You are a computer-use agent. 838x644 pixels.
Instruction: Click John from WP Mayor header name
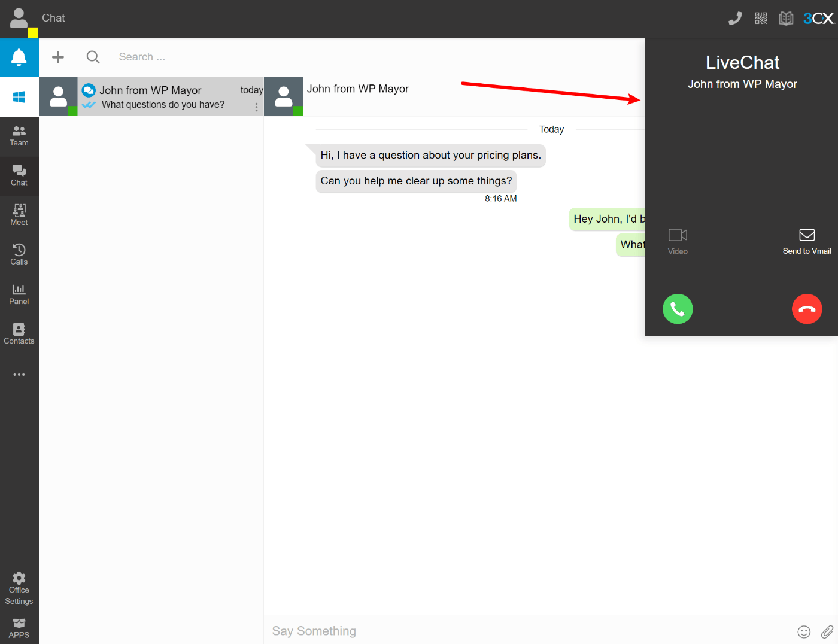(358, 89)
